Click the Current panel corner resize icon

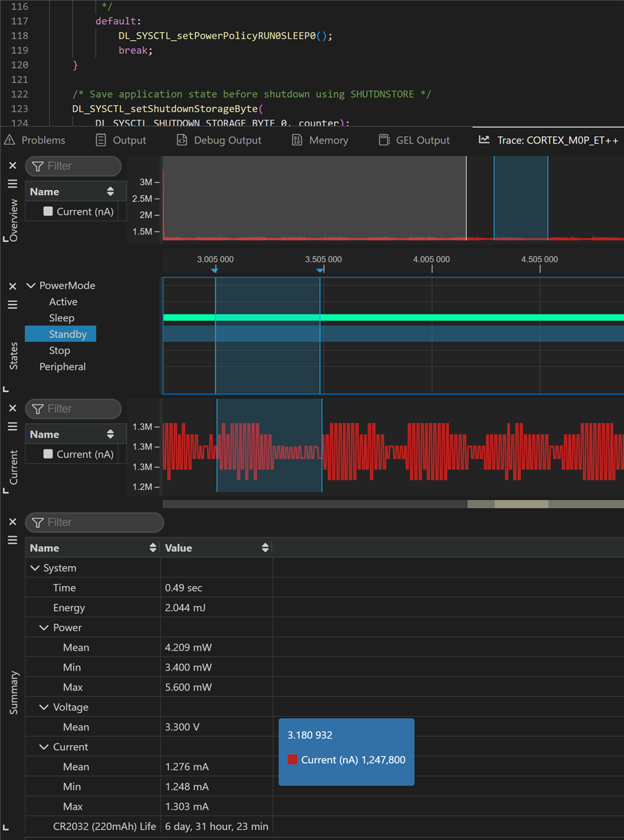[6, 491]
